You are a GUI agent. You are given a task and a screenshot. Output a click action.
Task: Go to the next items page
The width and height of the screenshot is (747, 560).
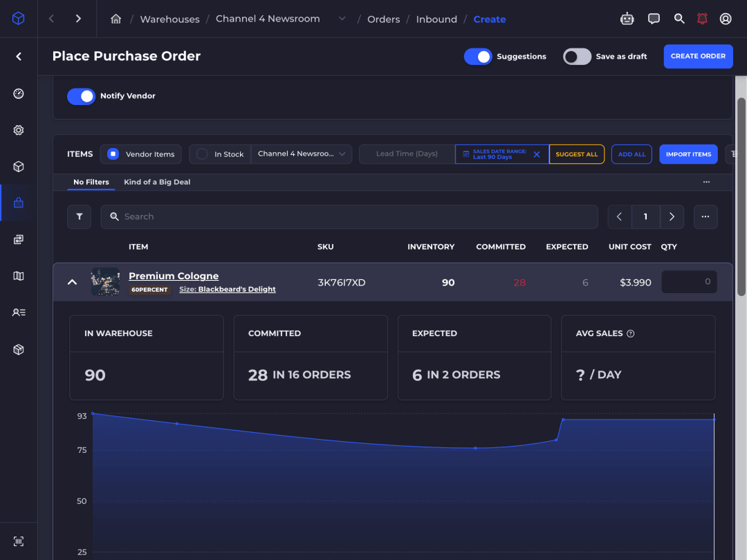click(x=672, y=216)
